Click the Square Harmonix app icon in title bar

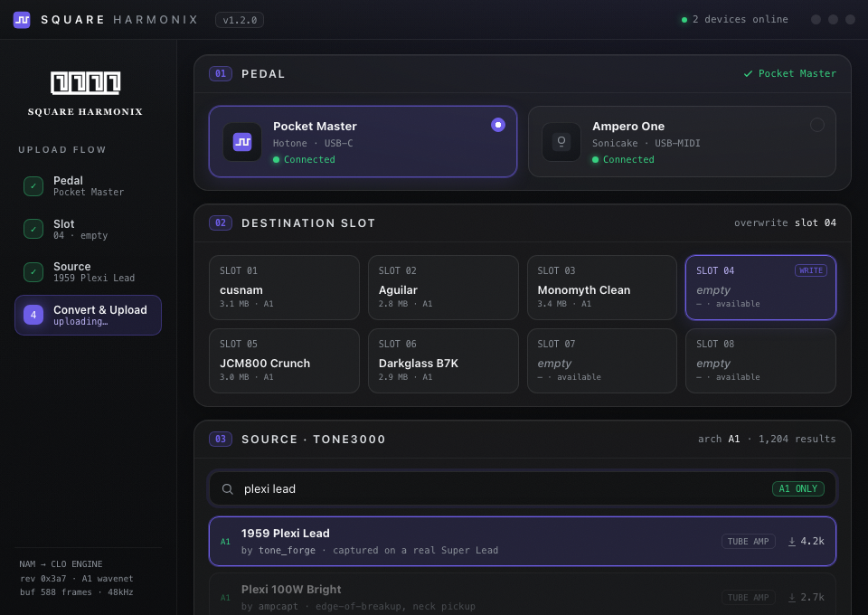22,20
